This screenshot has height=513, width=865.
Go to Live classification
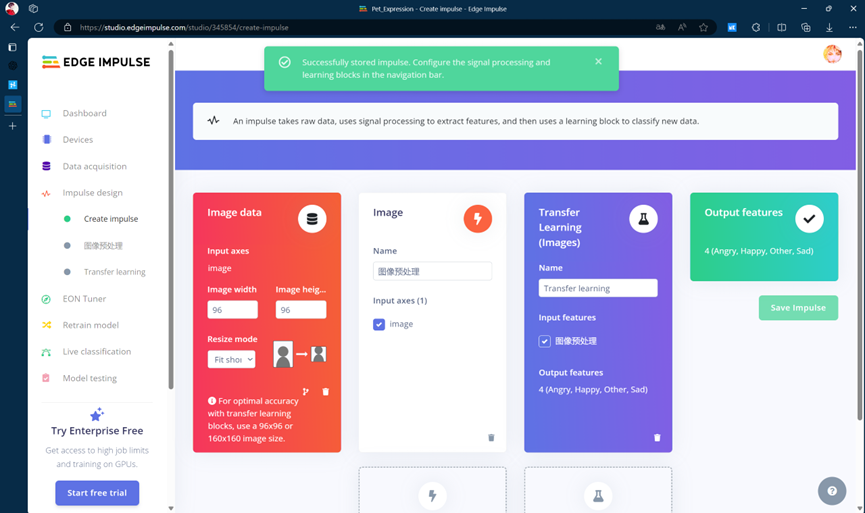click(97, 351)
